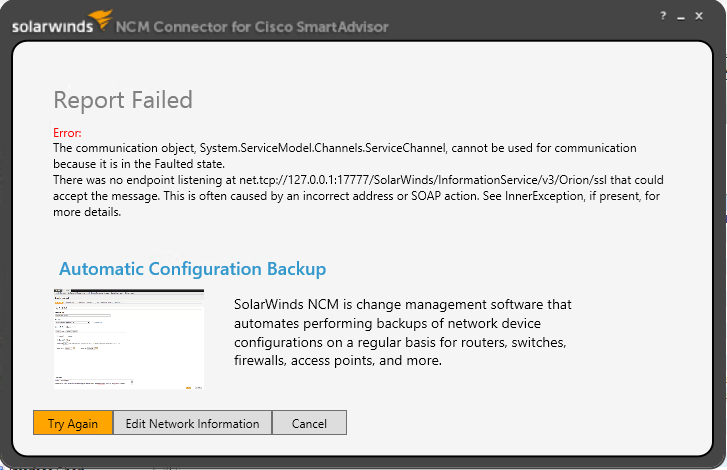Close the NCM Connector window

coord(702,17)
